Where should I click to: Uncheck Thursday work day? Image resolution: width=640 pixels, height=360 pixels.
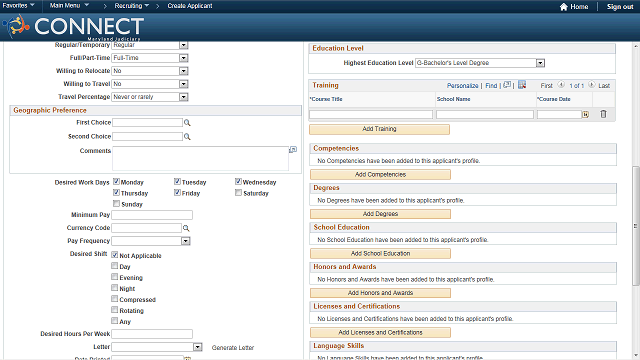pos(116,192)
